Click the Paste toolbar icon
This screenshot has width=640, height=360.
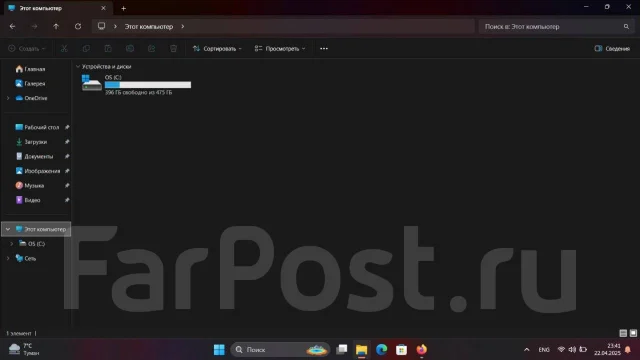pos(108,49)
